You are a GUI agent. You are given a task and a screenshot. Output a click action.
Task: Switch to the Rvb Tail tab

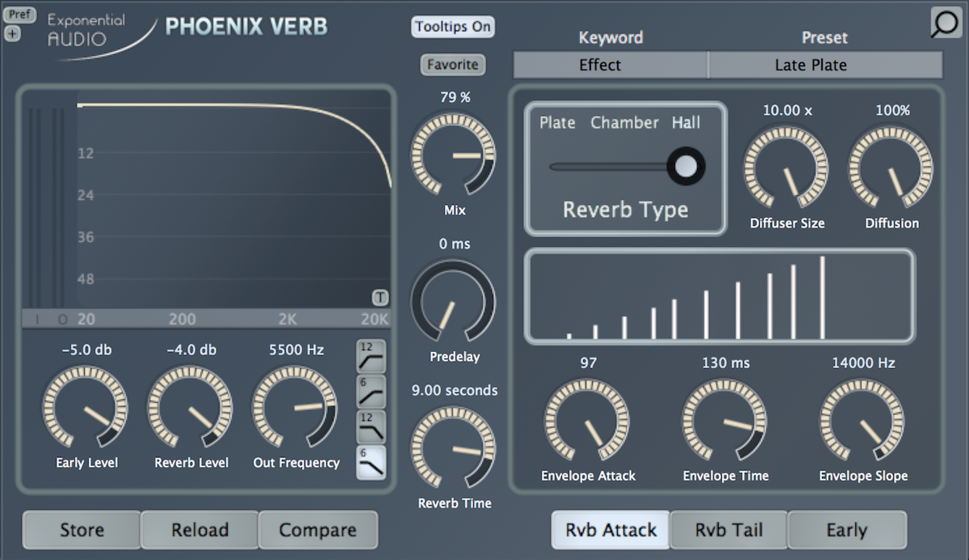point(729,530)
